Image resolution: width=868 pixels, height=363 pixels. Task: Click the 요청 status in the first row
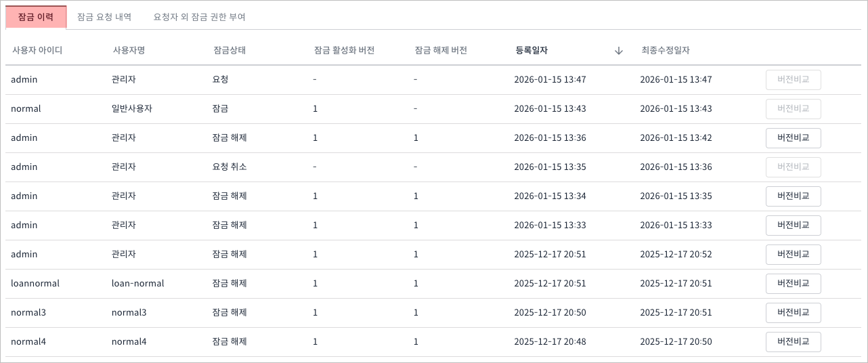[x=220, y=79]
